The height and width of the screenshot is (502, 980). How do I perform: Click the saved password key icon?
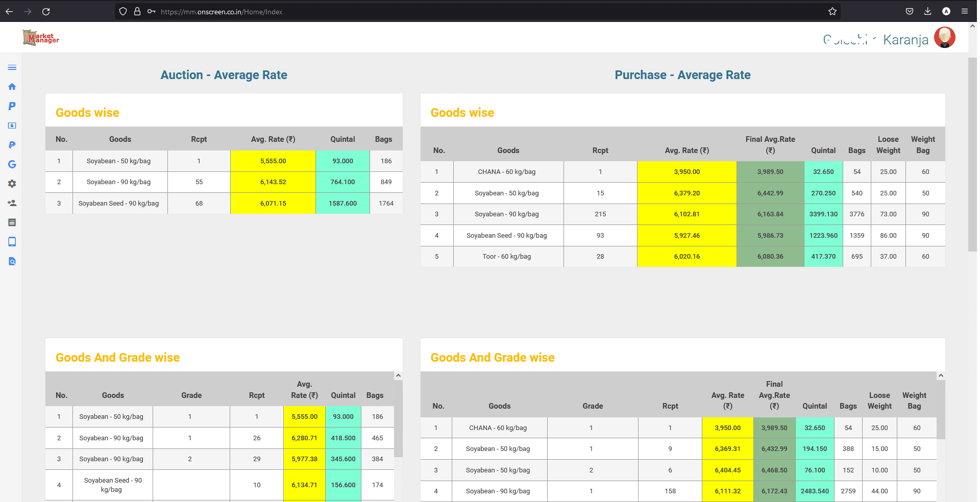tap(152, 11)
